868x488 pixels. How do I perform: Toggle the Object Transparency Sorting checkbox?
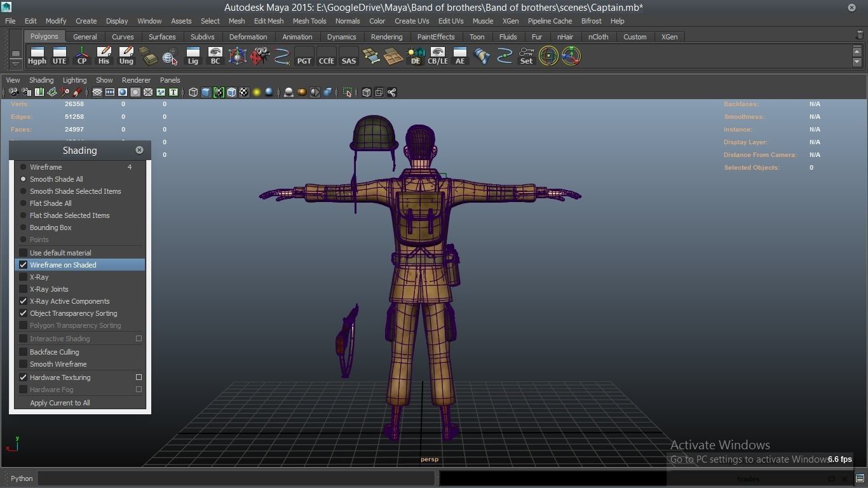tap(24, 313)
